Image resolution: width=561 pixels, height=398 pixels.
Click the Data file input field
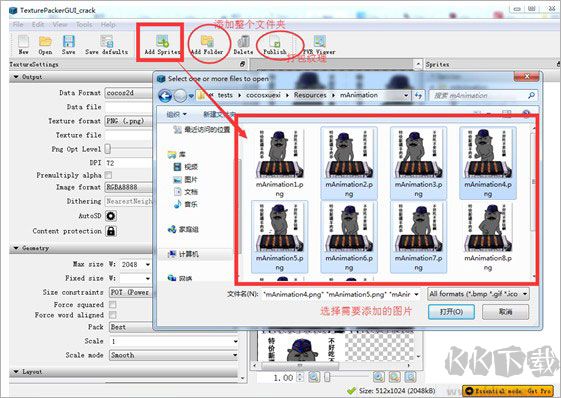coord(129,107)
